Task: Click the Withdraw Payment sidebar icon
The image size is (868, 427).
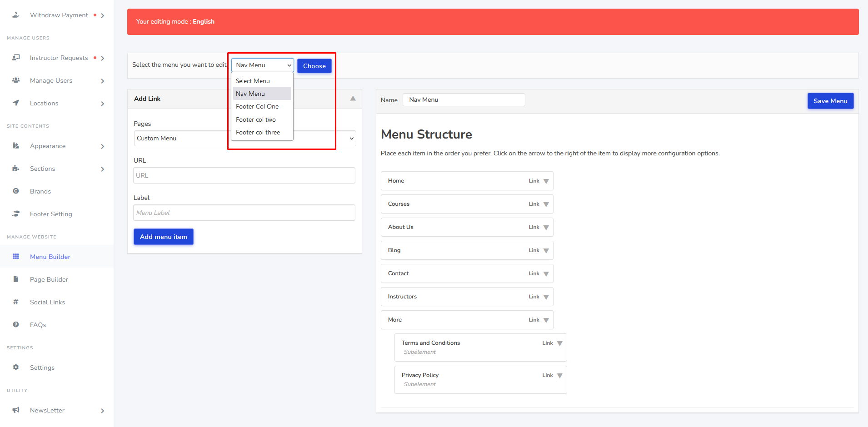Action: click(x=16, y=15)
